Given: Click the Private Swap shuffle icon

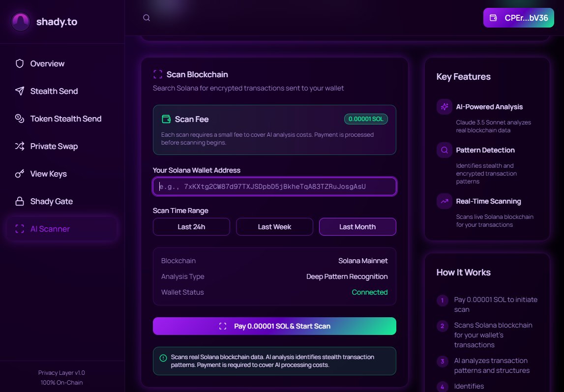Looking at the screenshot, I should pyautogui.click(x=20, y=146).
